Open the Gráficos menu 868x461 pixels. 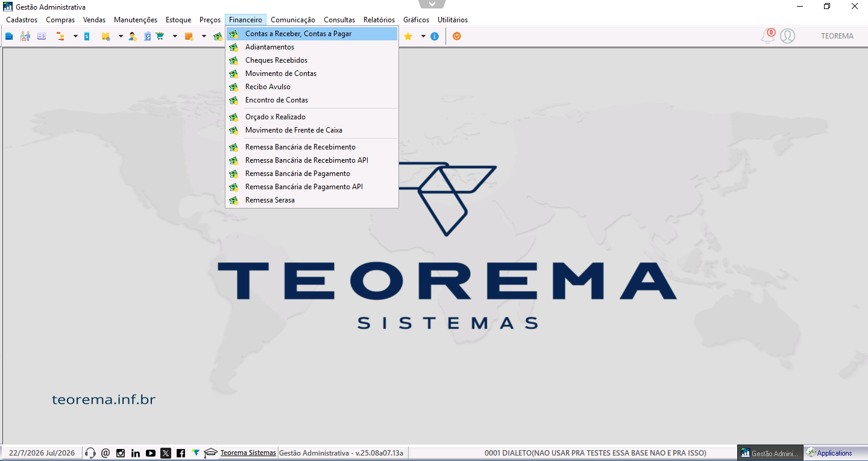tap(417, 20)
